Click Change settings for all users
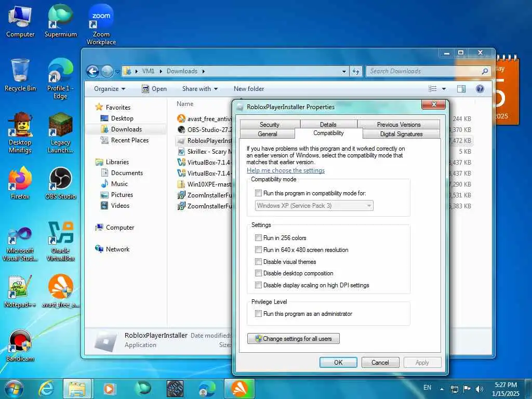The height and width of the screenshot is (399, 532). click(294, 339)
